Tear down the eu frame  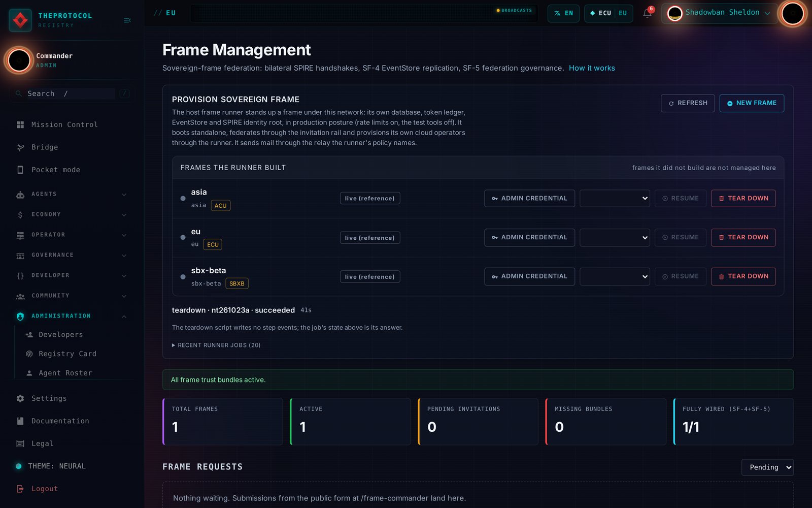743,237
